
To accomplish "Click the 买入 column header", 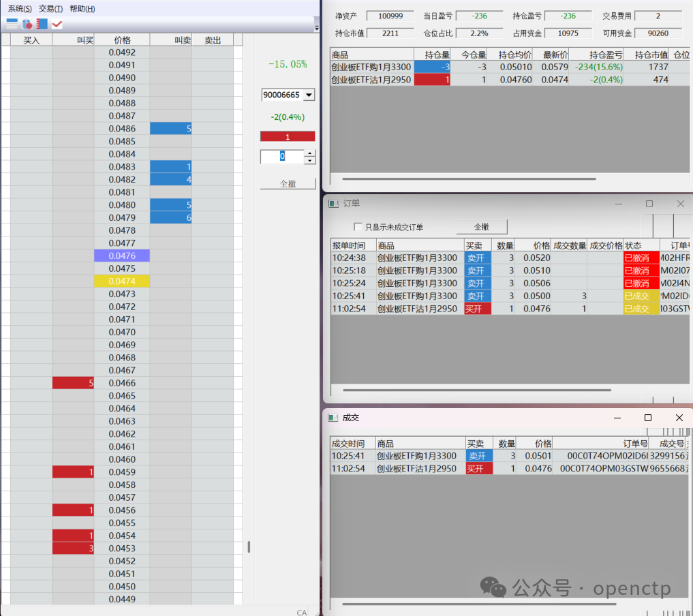I will coord(31,40).
